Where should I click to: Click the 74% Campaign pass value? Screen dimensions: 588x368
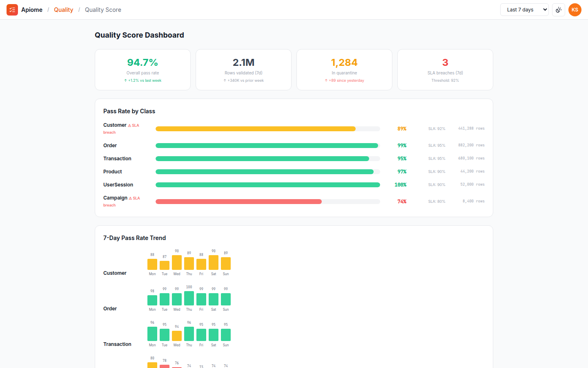point(402,202)
